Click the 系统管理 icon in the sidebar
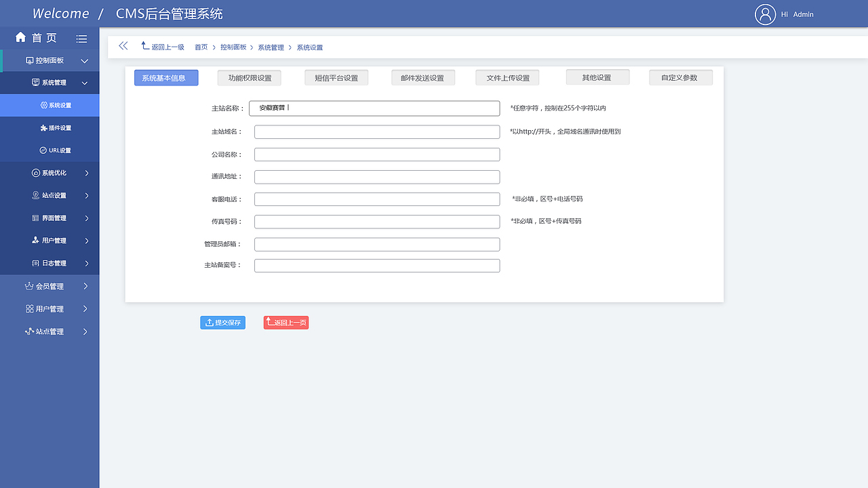Viewport: 868px width, 488px height. click(36, 83)
